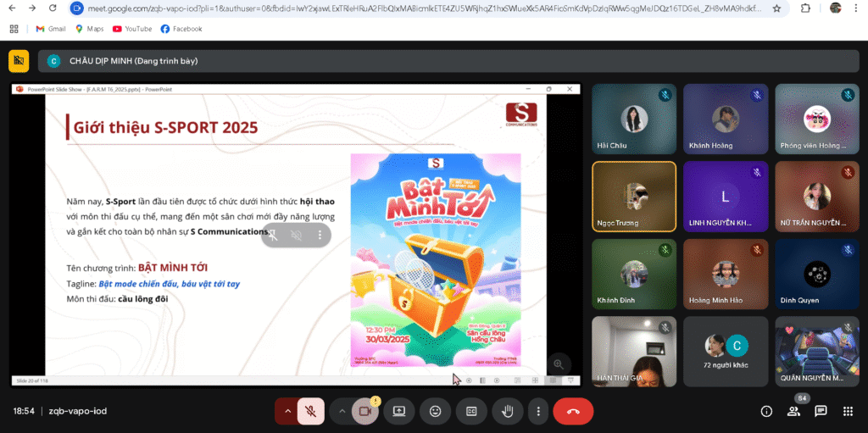This screenshot has width=868, height=433.
Task: Leave the call with the red button
Action: (573, 411)
